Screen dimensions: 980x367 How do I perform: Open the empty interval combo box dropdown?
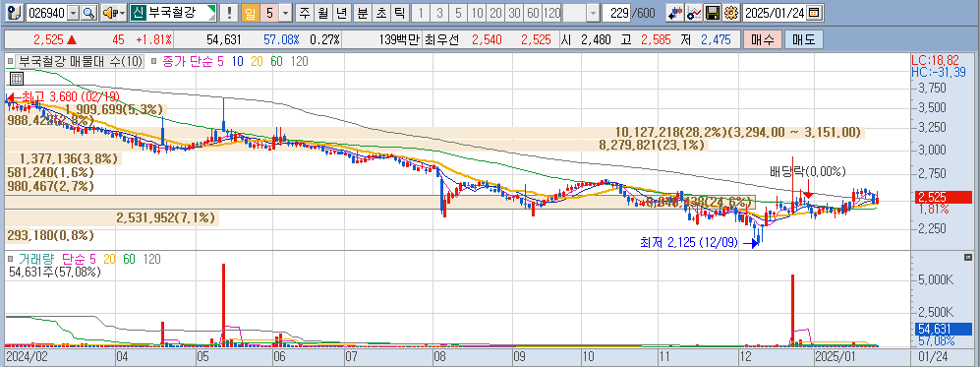(593, 13)
